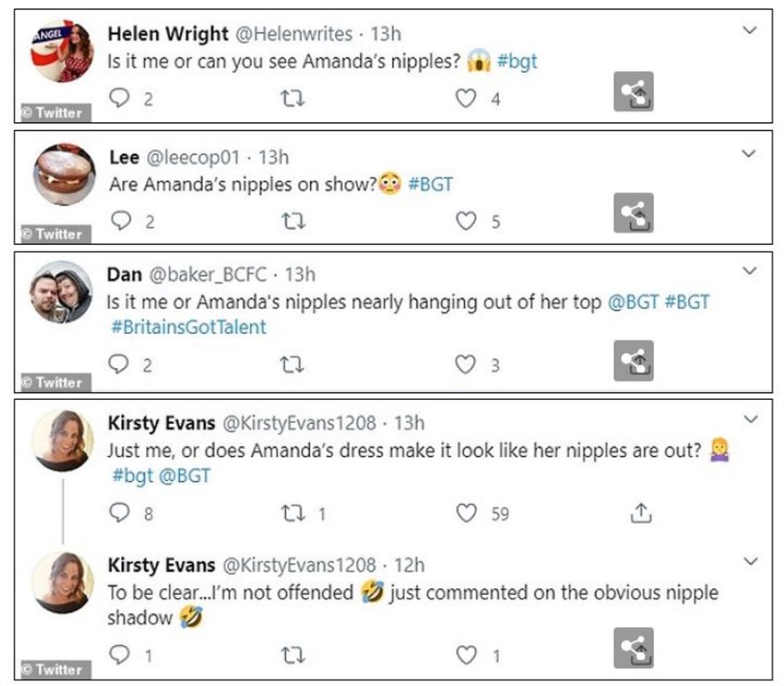Like Kirsty Evans' first tweet with 59 likes

click(466, 513)
